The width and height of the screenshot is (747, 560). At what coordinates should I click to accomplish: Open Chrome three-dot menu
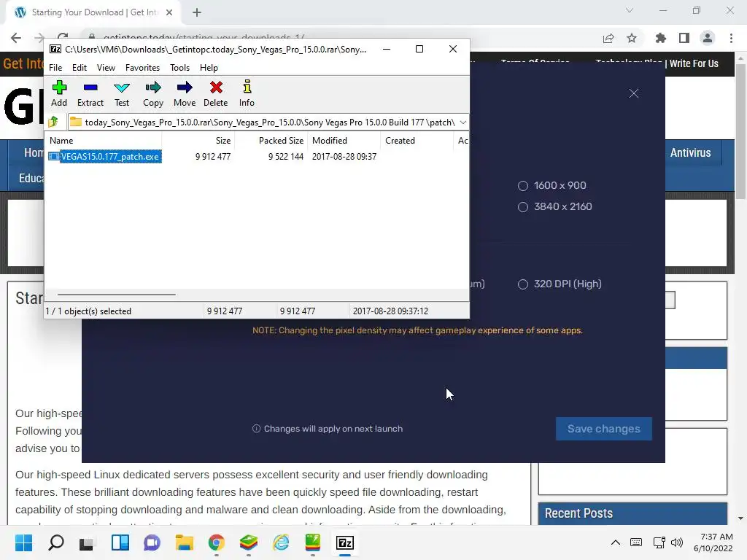731,38
